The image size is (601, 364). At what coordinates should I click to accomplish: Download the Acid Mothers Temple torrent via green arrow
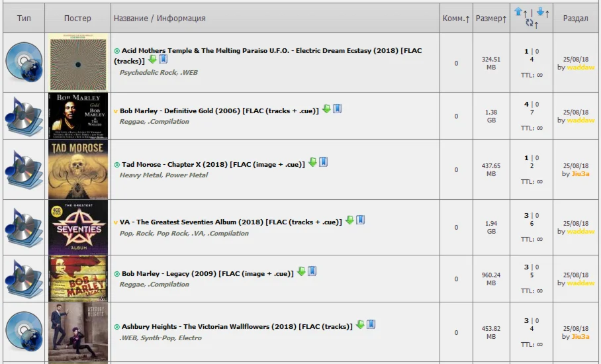click(x=152, y=60)
